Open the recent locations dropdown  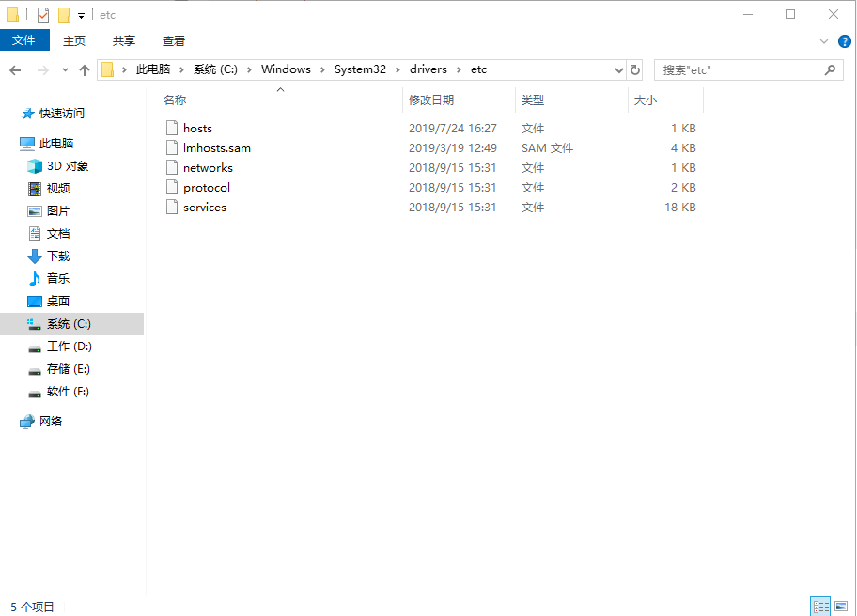pyautogui.click(x=65, y=70)
